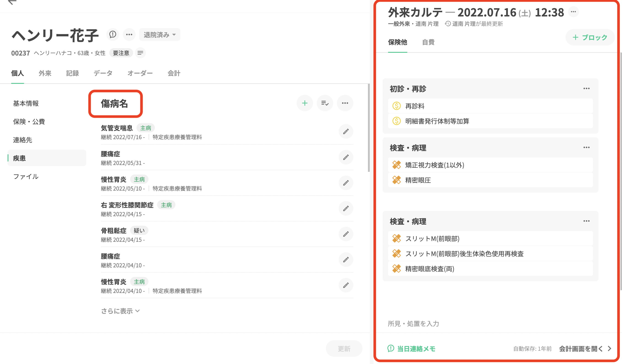
Task: Open the notes icon beside 要注意
Action: click(x=140, y=53)
